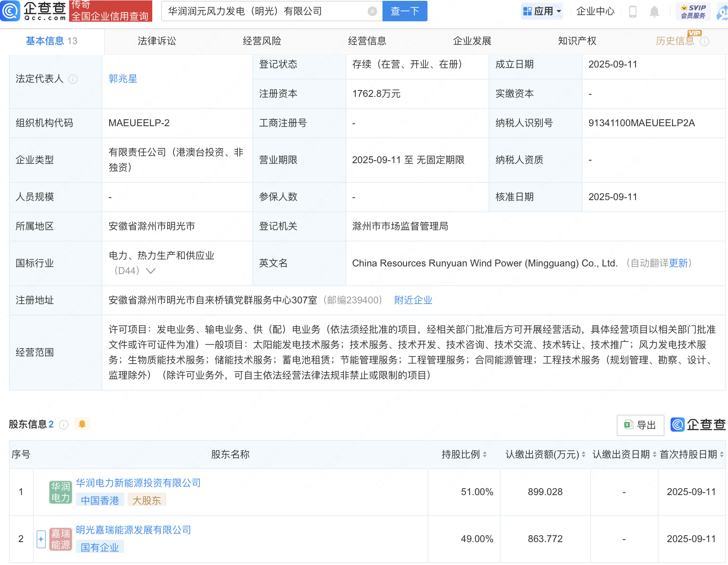Select 安徽省滁州市明光市 region text
This screenshot has height=565, width=728.
(x=152, y=226)
